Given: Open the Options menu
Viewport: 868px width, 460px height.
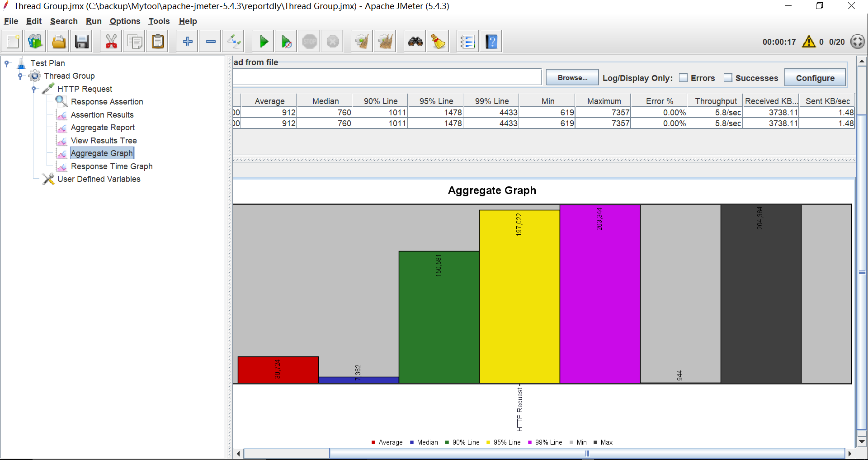Looking at the screenshot, I should point(125,21).
